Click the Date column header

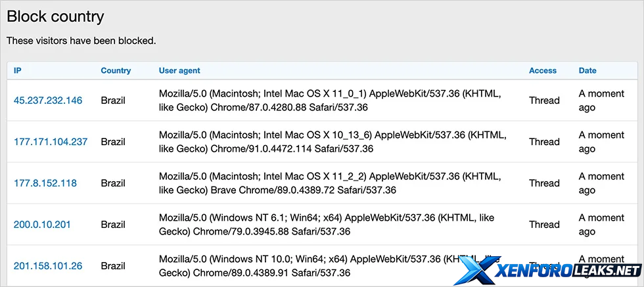pos(587,70)
